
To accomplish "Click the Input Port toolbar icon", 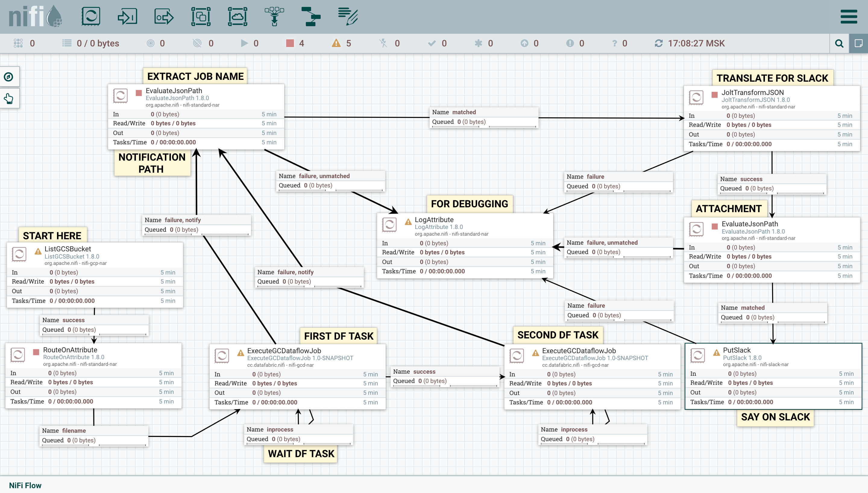I will [127, 16].
